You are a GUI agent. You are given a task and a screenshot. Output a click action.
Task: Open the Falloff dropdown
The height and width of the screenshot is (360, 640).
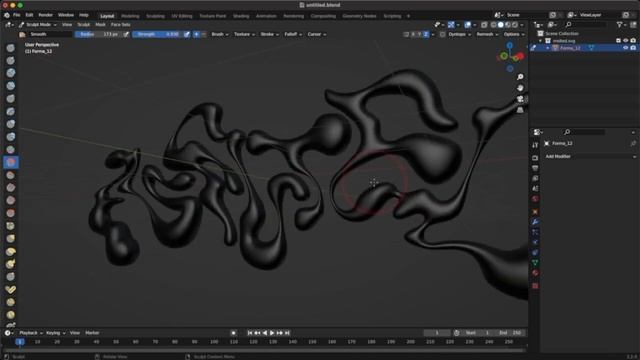pos(293,34)
